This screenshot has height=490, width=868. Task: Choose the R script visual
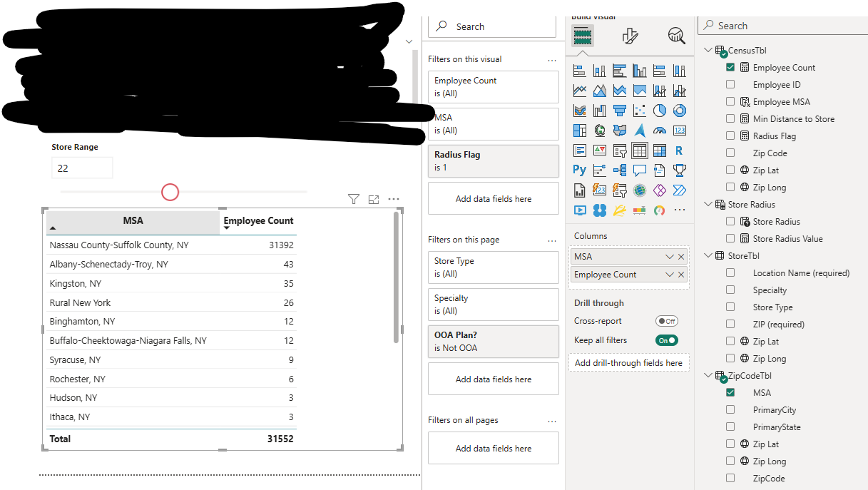tap(679, 150)
